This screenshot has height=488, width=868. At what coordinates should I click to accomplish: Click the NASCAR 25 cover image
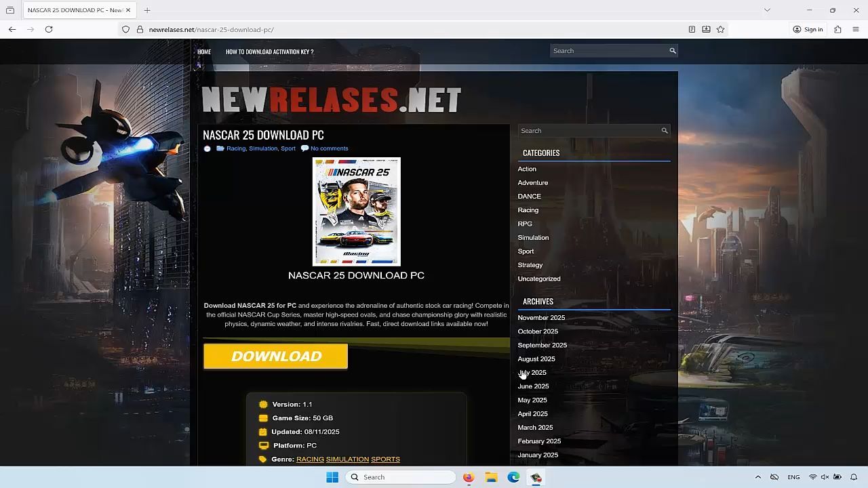(x=356, y=211)
